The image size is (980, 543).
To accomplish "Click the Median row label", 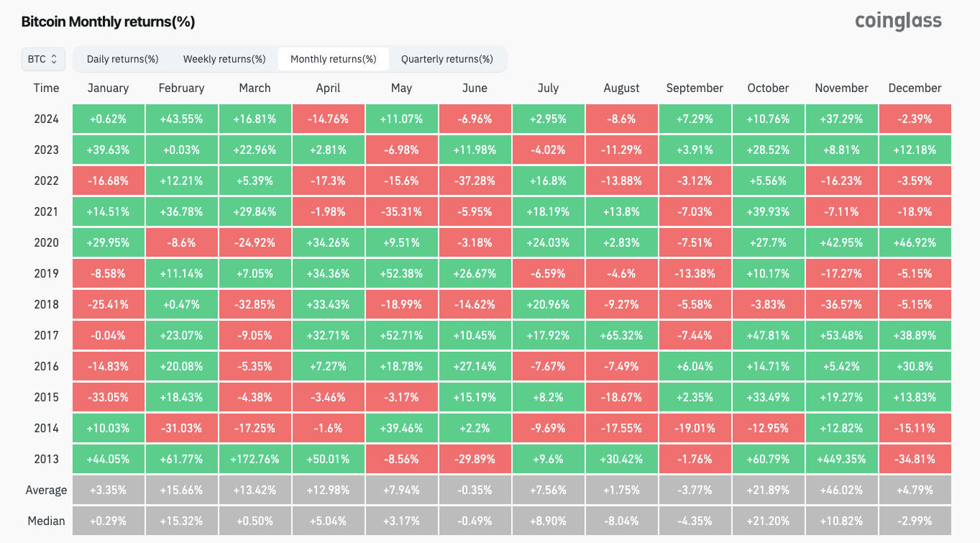I will point(46,521).
